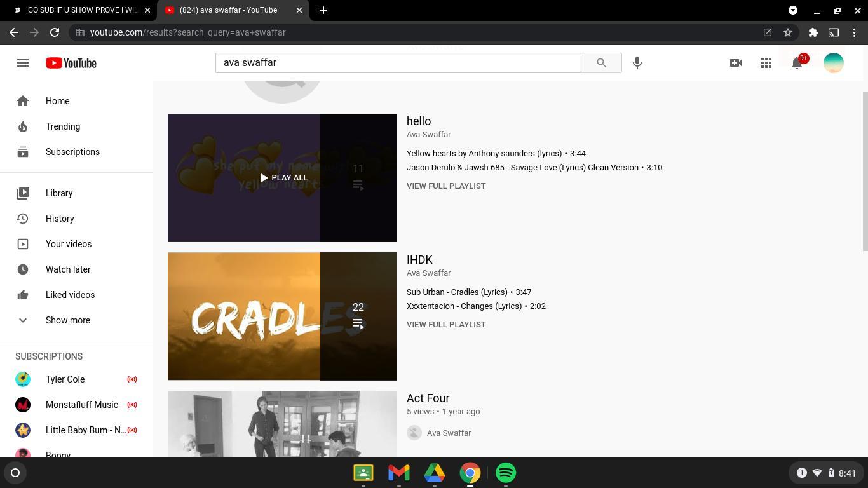Bookmark this page with the star

(x=788, y=32)
